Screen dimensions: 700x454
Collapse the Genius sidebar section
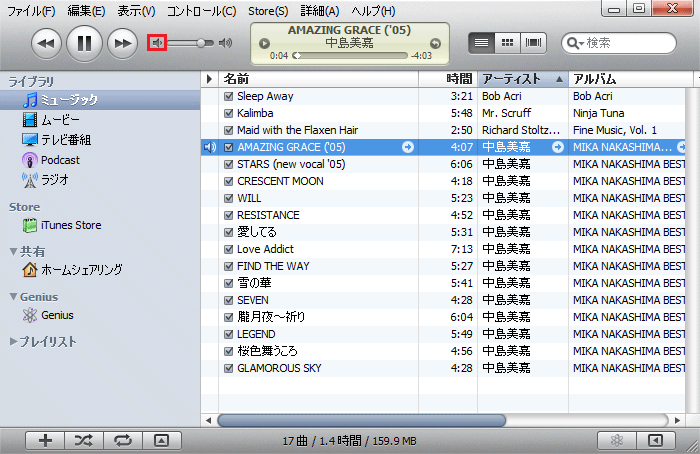tap(13, 297)
